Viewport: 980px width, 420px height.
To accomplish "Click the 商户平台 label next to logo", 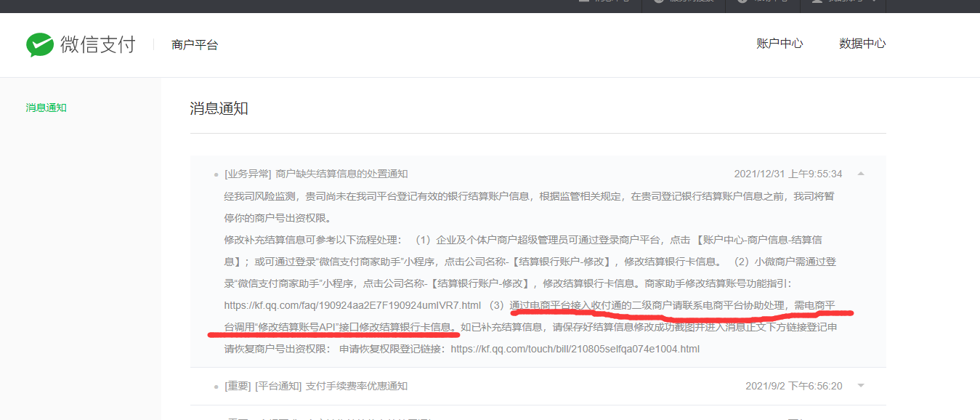I will [x=195, y=45].
